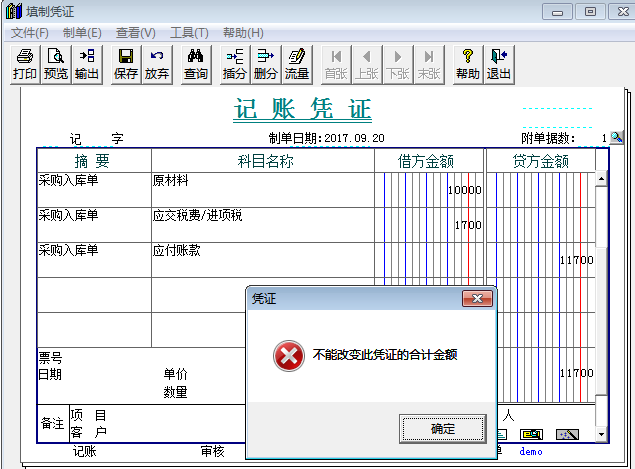Exit via the 退出 toolbar icon
Viewport: 635px width, 469px height.
pos(499,65)
